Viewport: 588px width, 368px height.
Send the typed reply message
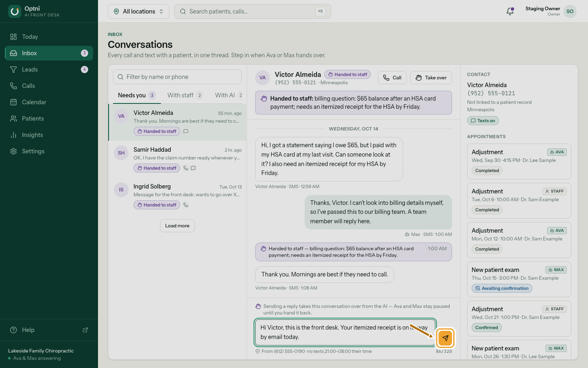[x=445, y=338]
